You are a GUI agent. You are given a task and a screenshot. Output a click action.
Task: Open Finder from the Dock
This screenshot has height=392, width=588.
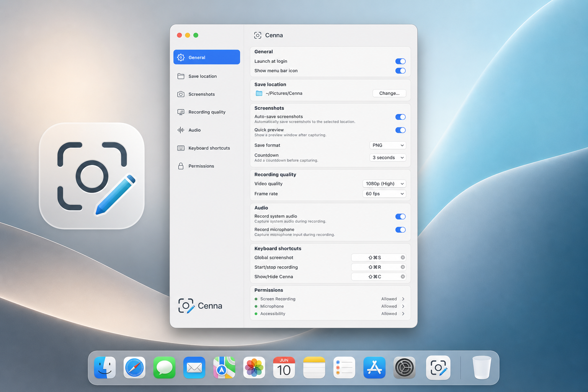coord(105,368)
